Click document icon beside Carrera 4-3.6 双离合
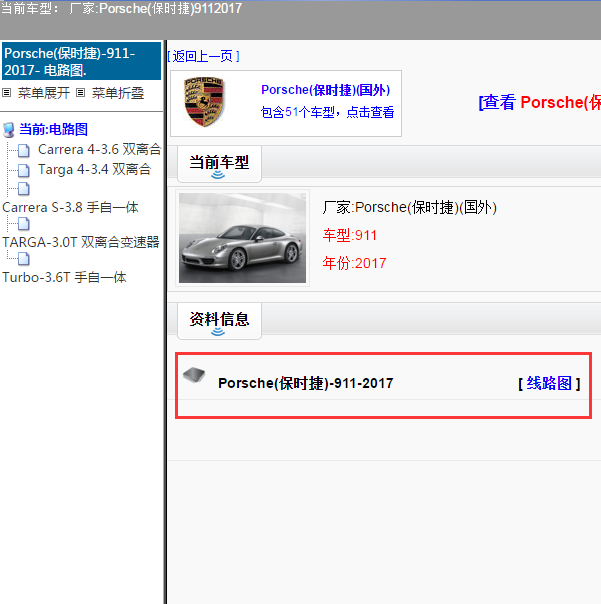This screenshot has height=604, width=601. click(24, 150)
